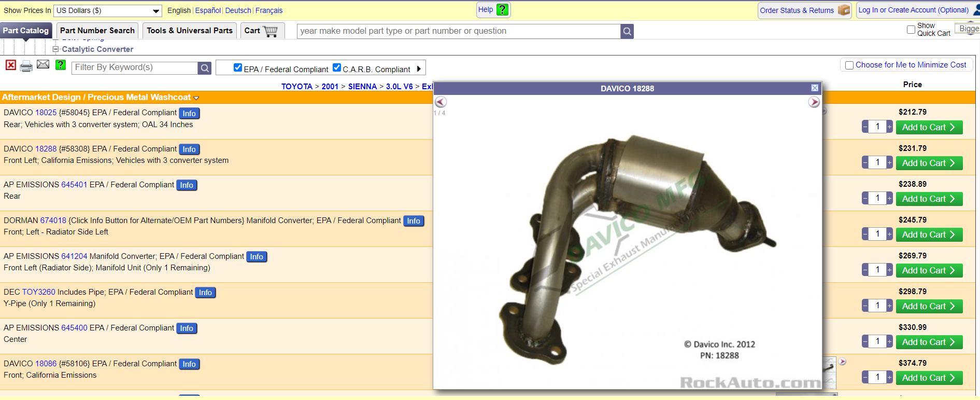Add the $374.79 DAVICO 18086 to cart

(929, 378)
